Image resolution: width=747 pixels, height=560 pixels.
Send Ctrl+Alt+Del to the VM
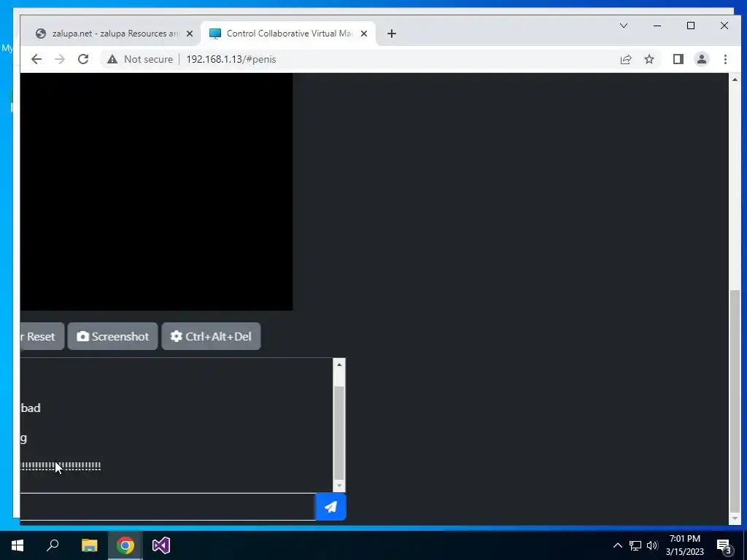pos(211,336)
